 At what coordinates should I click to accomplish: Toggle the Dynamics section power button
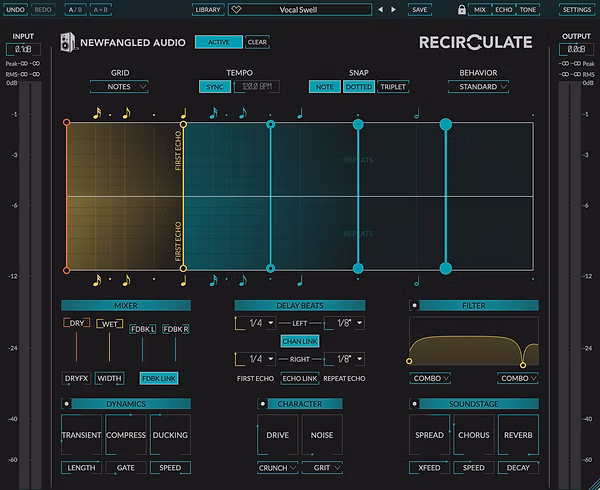click(x=66, y=404)
